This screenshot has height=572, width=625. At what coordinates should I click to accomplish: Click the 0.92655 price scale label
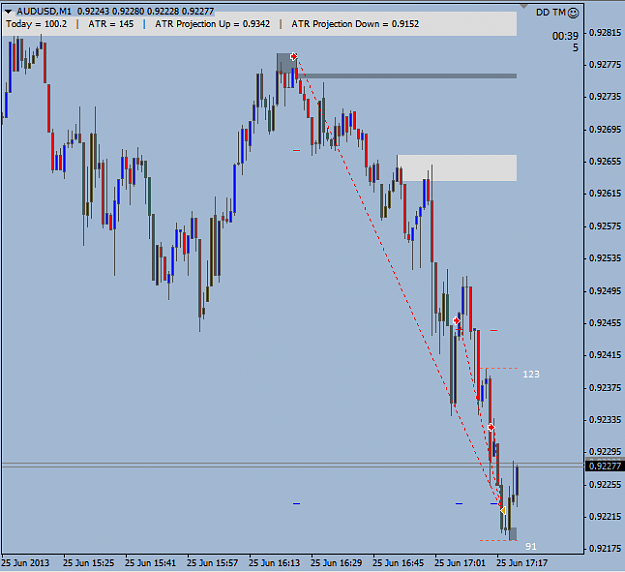coord(605,161)
